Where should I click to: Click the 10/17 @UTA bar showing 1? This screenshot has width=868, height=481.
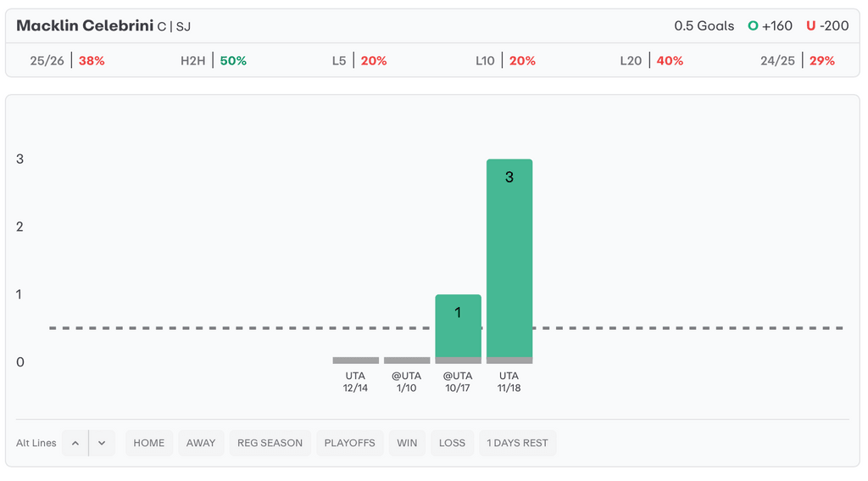[458, 327]
